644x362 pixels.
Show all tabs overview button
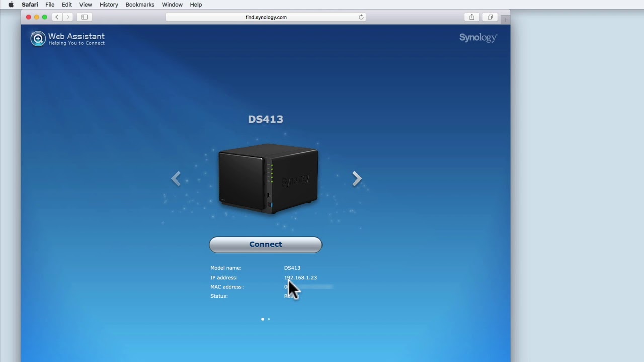pos(490,17)
